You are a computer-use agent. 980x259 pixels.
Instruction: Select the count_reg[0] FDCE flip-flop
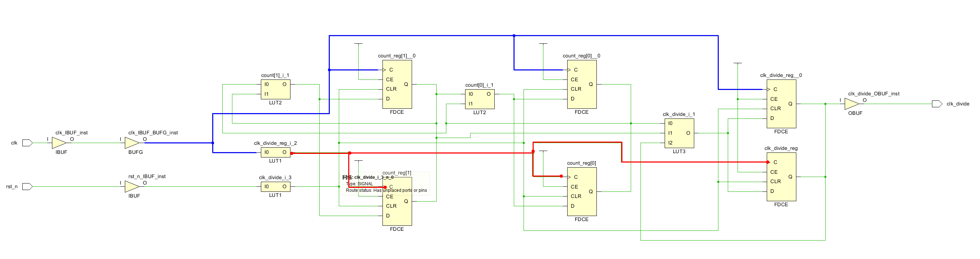coord(582,191)
